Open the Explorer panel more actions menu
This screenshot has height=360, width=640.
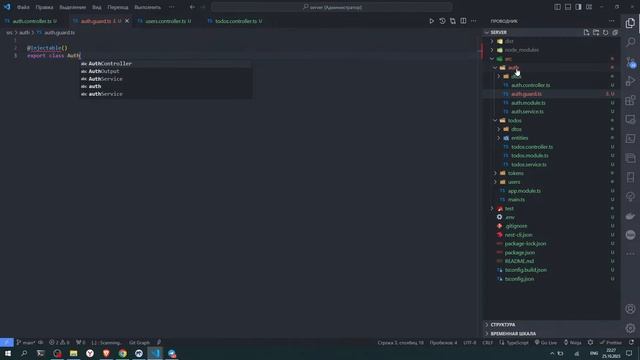611,21
